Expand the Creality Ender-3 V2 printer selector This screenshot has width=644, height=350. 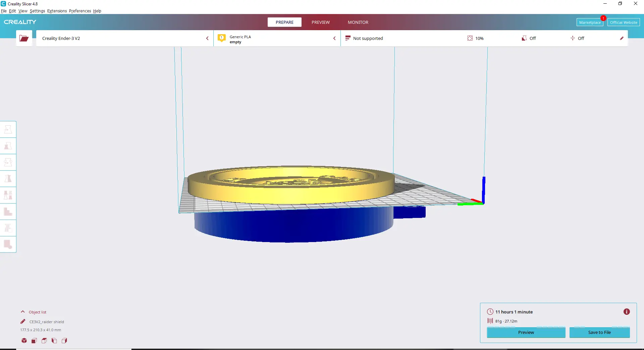(124, 38)
